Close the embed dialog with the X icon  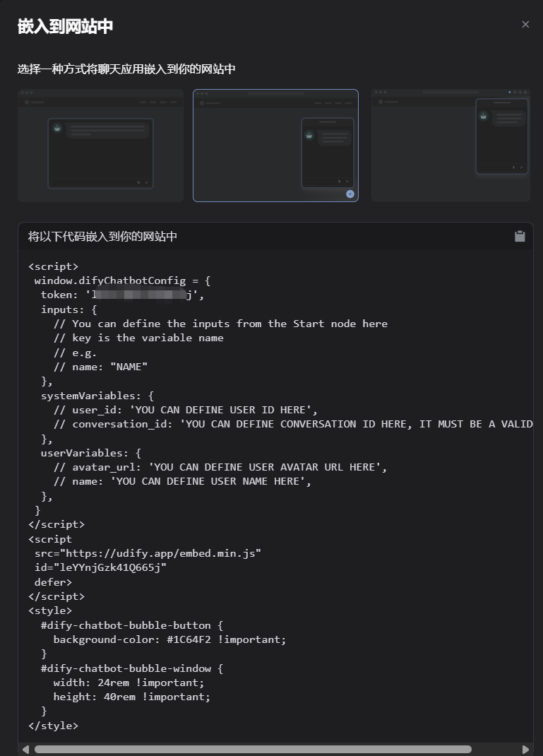coord(525,24)
